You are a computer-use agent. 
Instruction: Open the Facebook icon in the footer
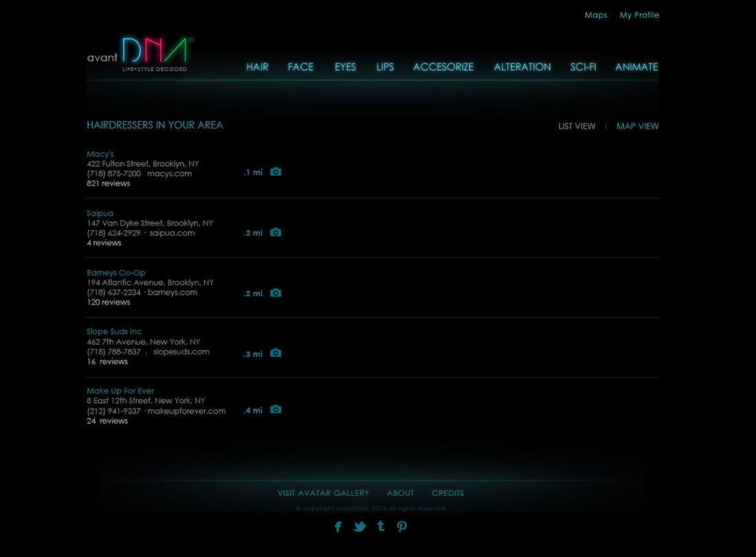click(x=338, y=526)
